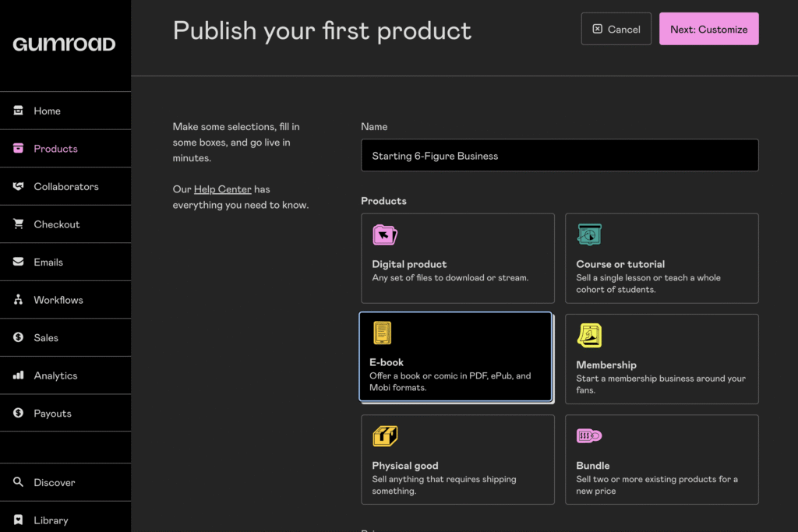Open Analytics using the bar chart icon
Image resolution: width=798 pixels, height=532 pixels.
tap(17, 375)
